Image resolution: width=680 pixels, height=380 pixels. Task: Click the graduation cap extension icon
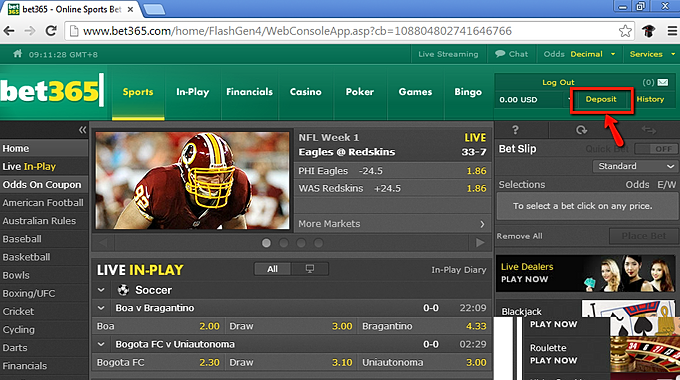[648, 31]
